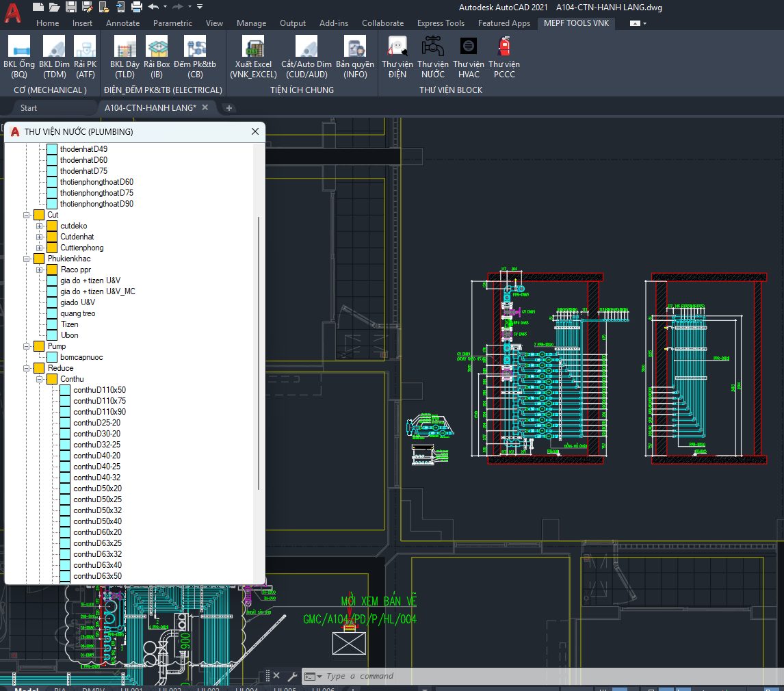Open the Thư viện NƯỚC plumbing library
Screen dimensions: 784x691
433,47
